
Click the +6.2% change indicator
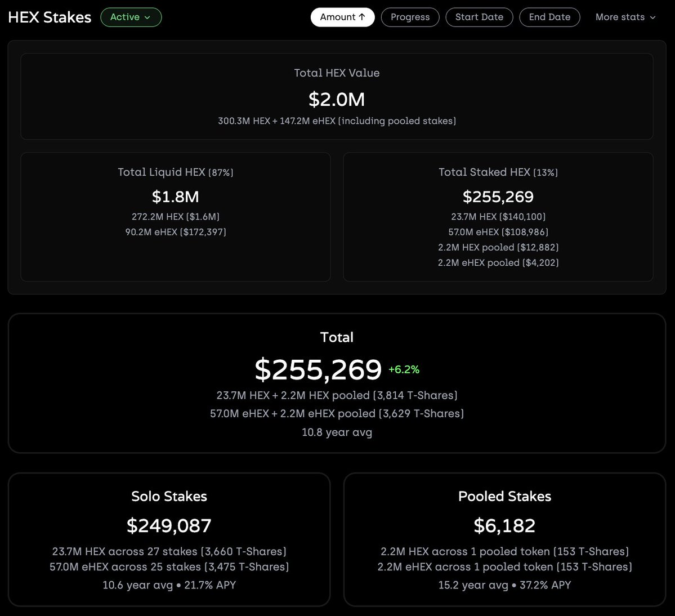404,369
